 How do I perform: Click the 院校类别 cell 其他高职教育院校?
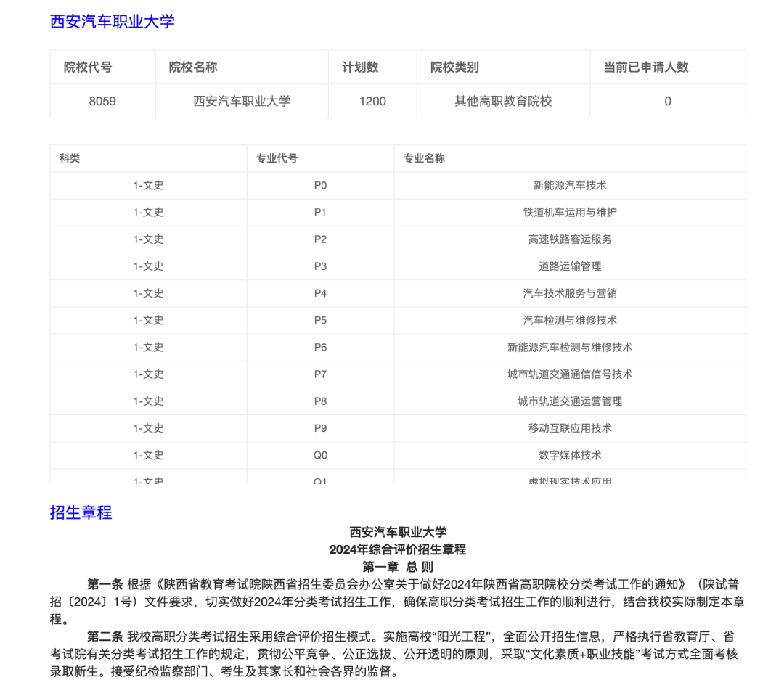point(503,101)
